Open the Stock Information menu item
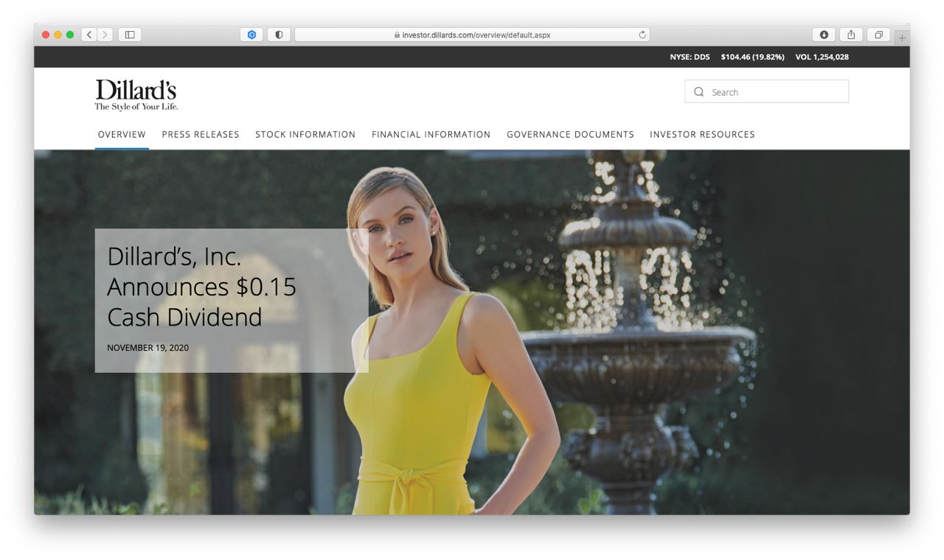Image resolution: width=944 pixels, height=560 pixels. (305, 134)
